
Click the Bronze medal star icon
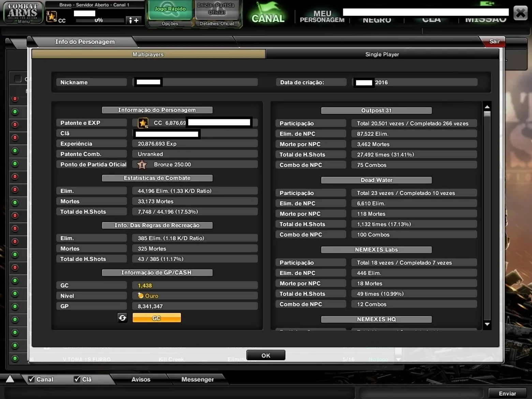142,165
